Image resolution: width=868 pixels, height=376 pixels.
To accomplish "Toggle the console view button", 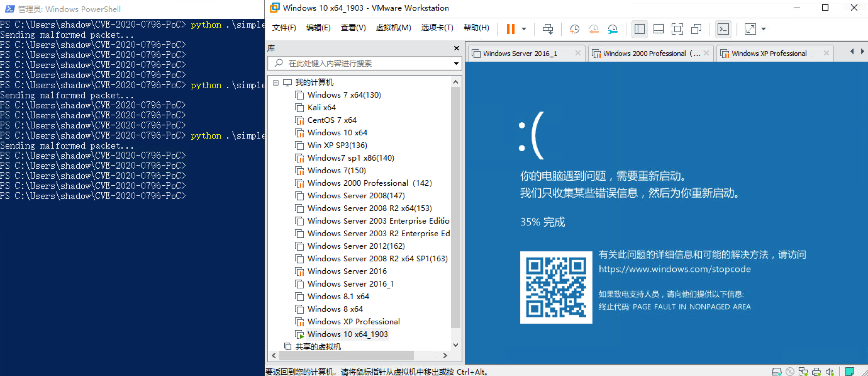I will coord(723,29).
